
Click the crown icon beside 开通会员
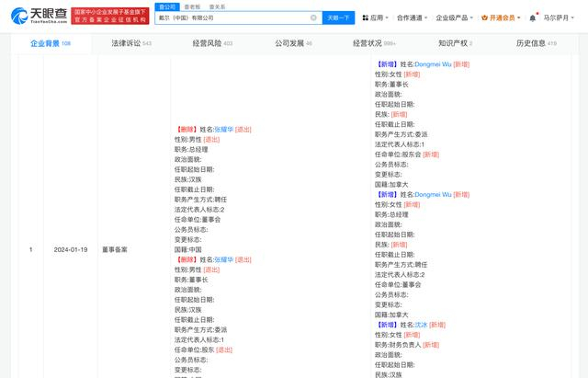coord(484,17)
